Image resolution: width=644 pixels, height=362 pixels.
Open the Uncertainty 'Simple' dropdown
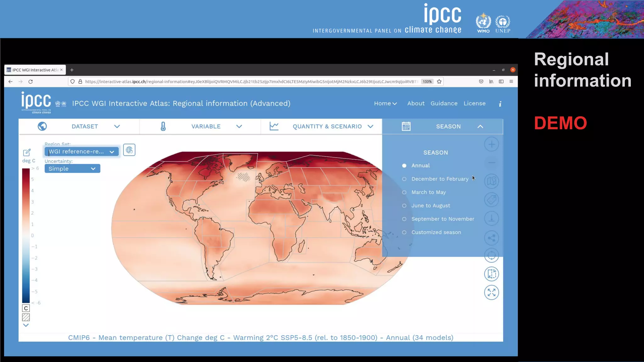[72, 169]
